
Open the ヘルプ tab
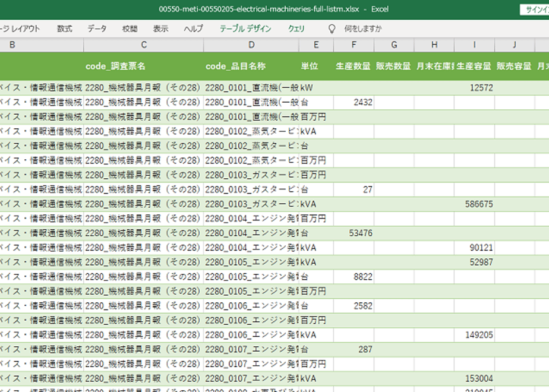193,29
